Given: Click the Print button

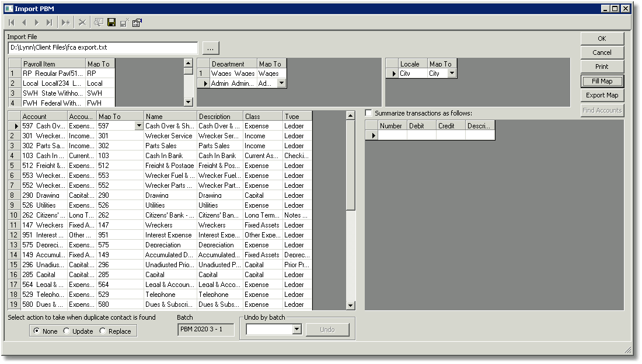Looking at the screenshot, I should 602,66.
